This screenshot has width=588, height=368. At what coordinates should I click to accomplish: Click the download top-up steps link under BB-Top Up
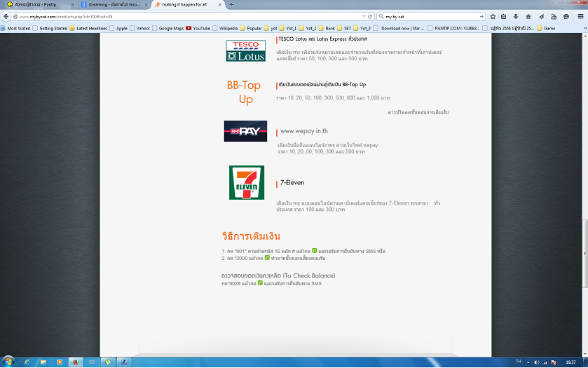click(x=418, y=112)
